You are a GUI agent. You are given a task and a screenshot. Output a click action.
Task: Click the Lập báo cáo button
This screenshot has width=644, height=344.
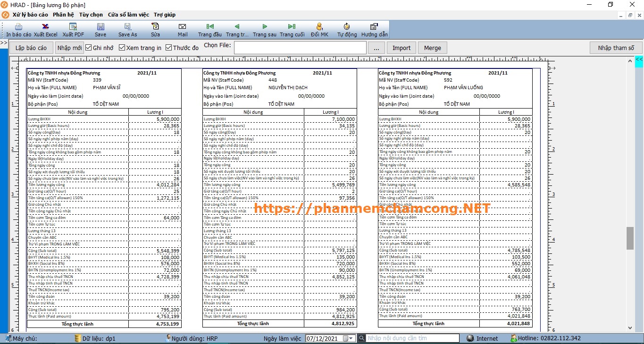click(x=31, y=48)
